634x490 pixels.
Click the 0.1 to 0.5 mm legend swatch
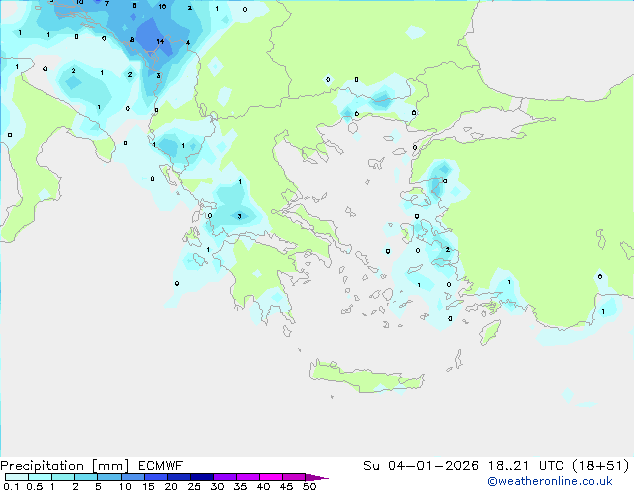click(x=17, y=477)
